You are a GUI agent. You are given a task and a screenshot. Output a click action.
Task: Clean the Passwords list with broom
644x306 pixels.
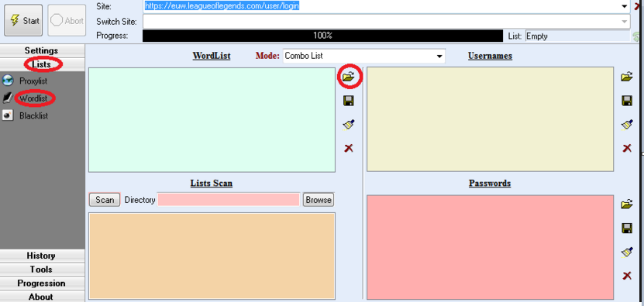(627, 252)
